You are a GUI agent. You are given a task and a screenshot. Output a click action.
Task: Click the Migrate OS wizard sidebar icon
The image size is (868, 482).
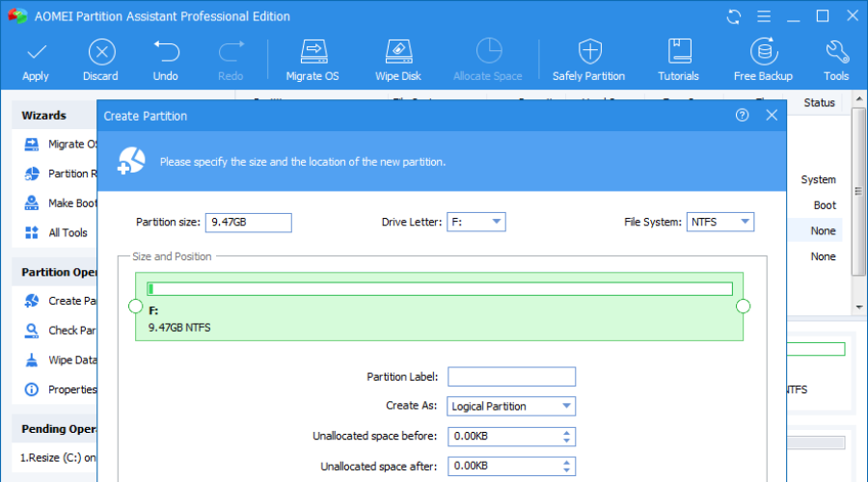click(x=32, y=145)
